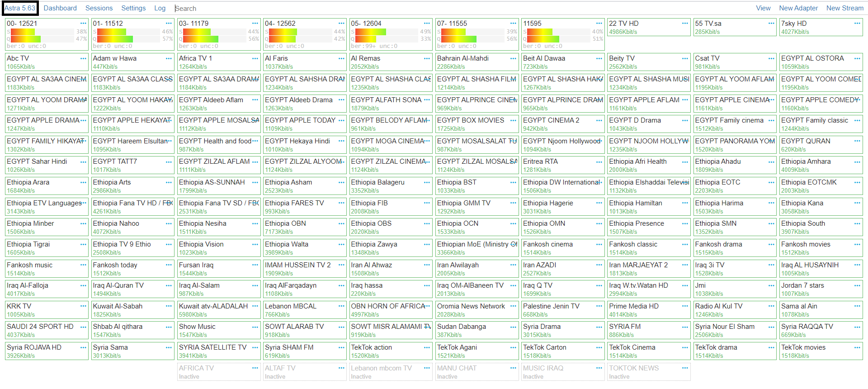Open the three-dot menu on Csat TV
This screenshot has height=389, width=868.
[x=771, y=58]
